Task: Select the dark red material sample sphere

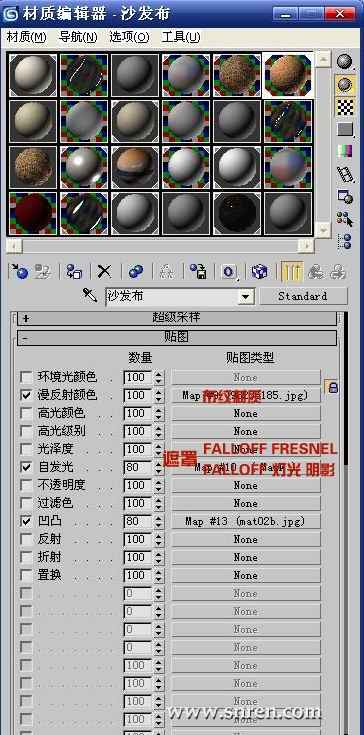Action: pos(33,214)
